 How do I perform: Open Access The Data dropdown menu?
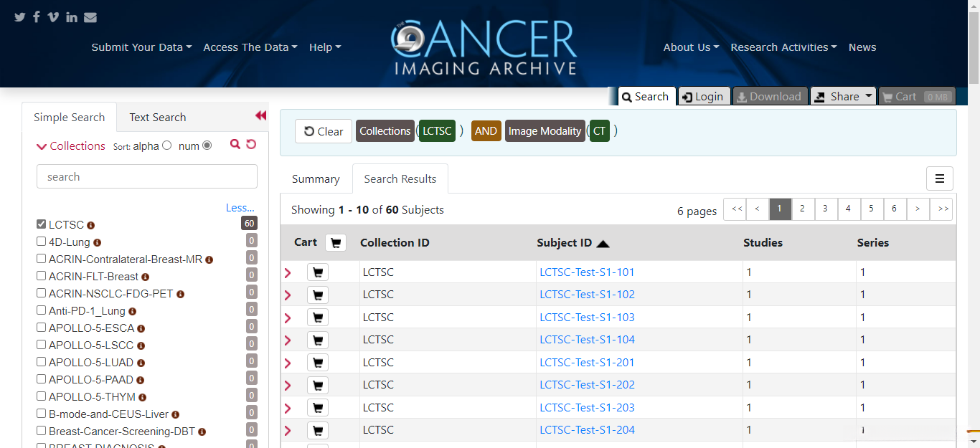coord(250,47)
